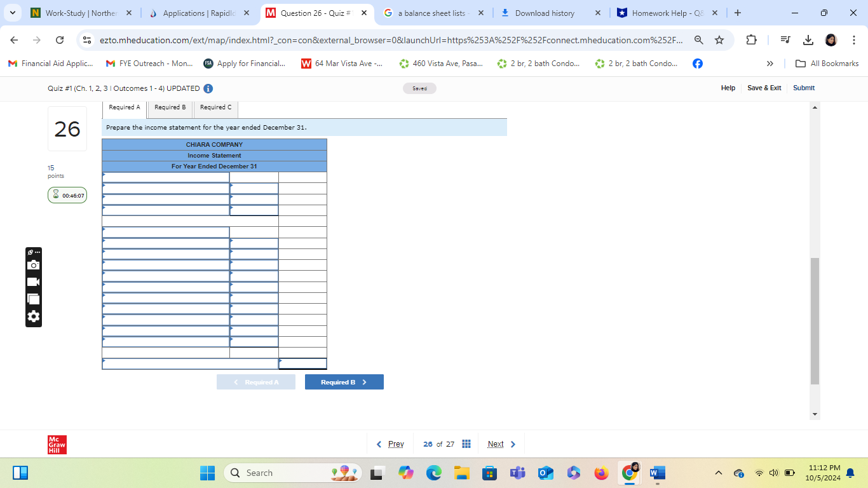Click the video record icon in side toolbar
The width and height of the screenshot is (868, 488).
(34, 281)
